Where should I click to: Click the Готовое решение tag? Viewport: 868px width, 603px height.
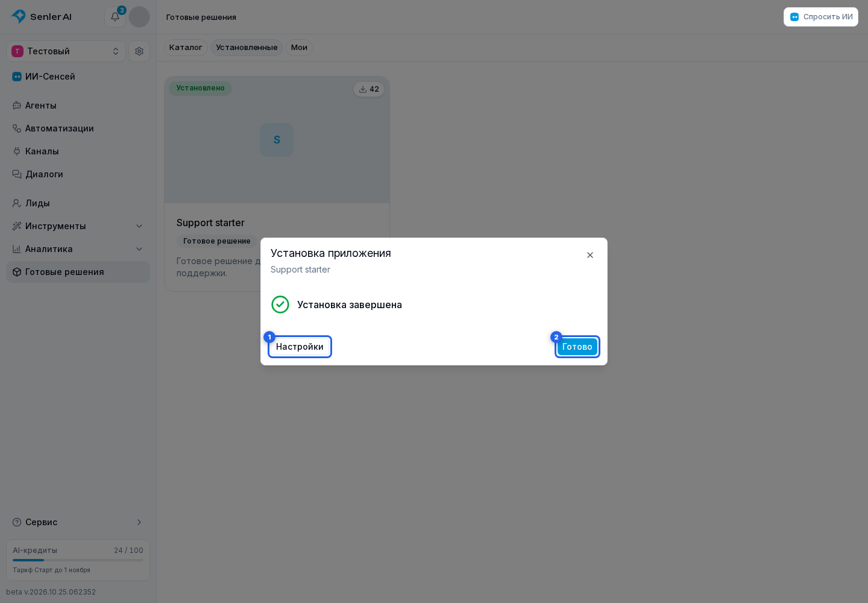216,241
